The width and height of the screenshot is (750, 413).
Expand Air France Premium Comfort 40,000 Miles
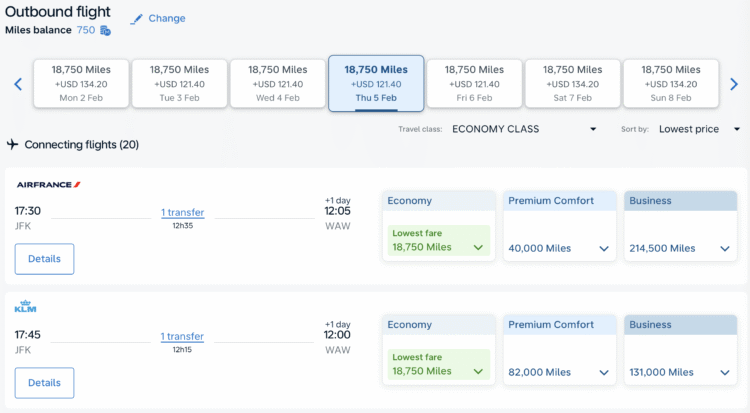559,248
